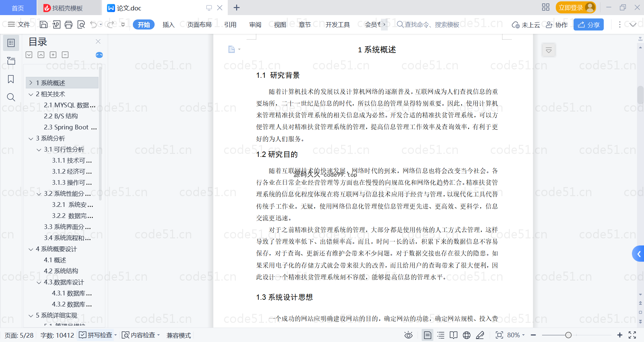Screen dimensions: 644x342
Task: Click the Undo arrow
Action: tap(93, 24)
